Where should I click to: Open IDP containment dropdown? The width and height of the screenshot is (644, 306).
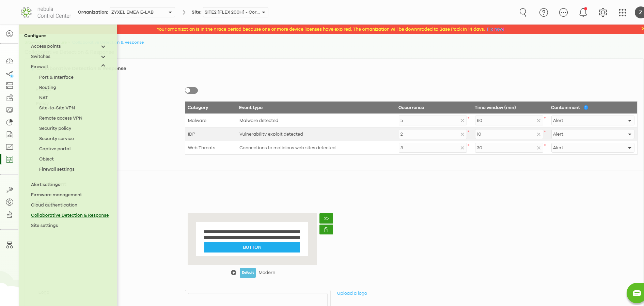pos(593,134)
